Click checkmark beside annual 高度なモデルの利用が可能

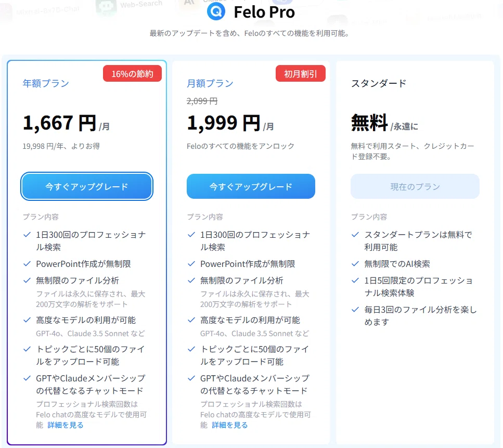pos(27,320)
